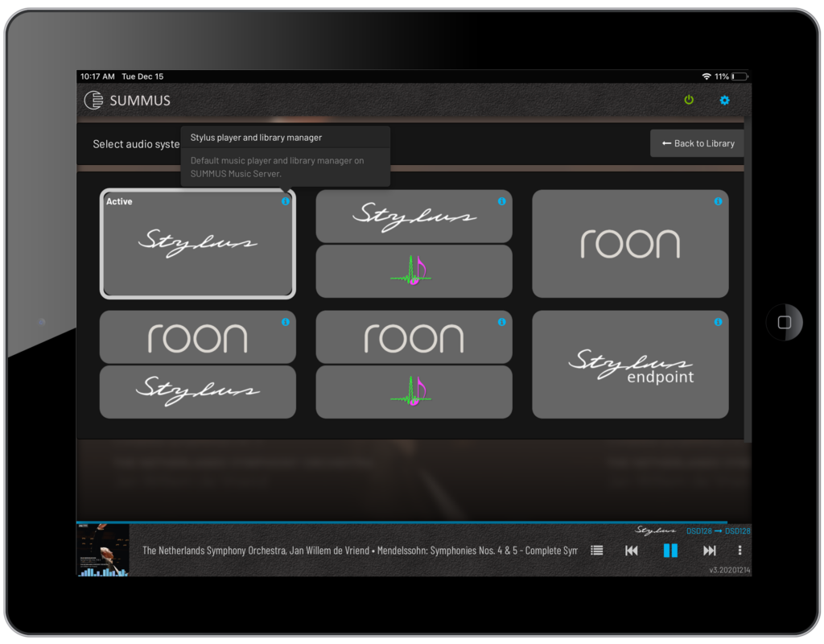Image resolution: width=824 pixels, height=644 pixels.
Task: Click info icon on the standalone roon card
Action: (718, 201)
